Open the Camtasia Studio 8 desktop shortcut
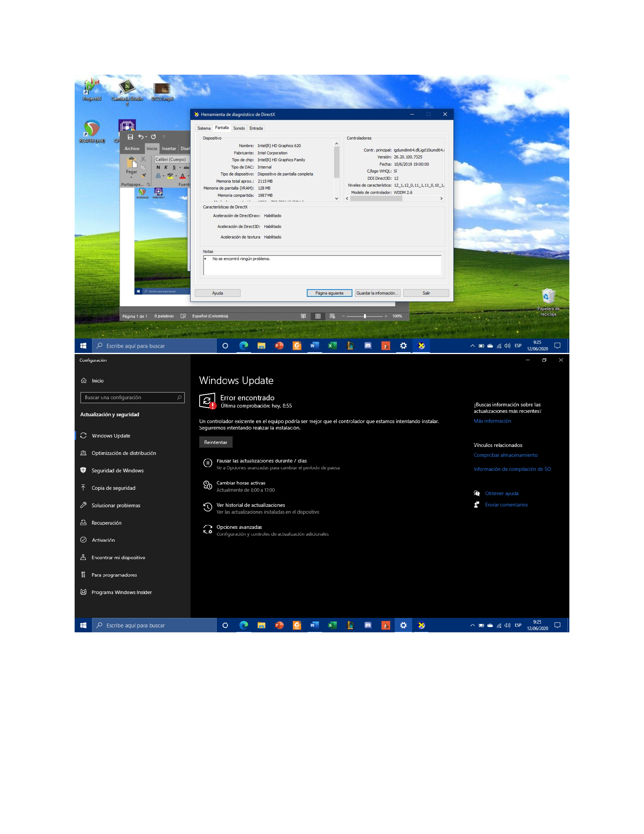This screenshot has width=644, height=834. [127, 92]
